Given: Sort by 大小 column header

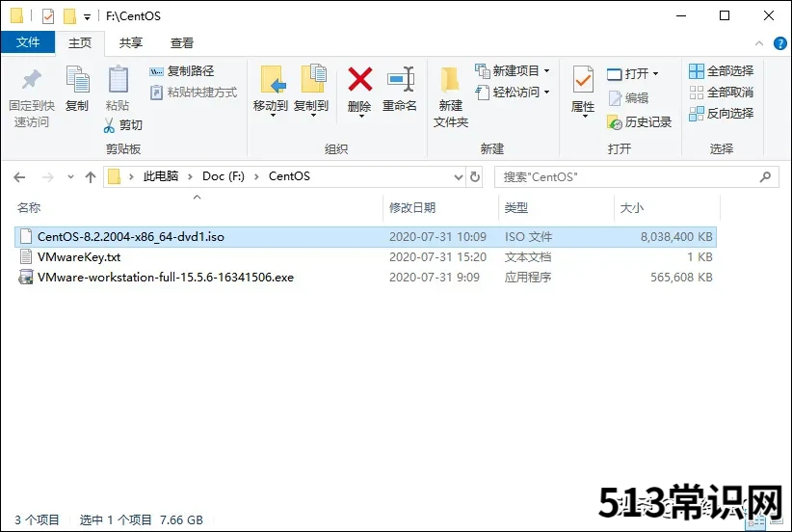Looking at the screenshot, I should point(631,207).
